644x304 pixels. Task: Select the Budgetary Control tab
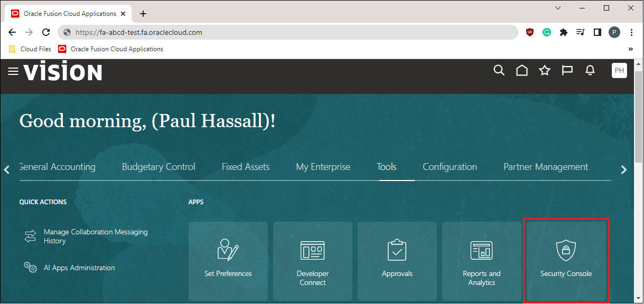158,167
